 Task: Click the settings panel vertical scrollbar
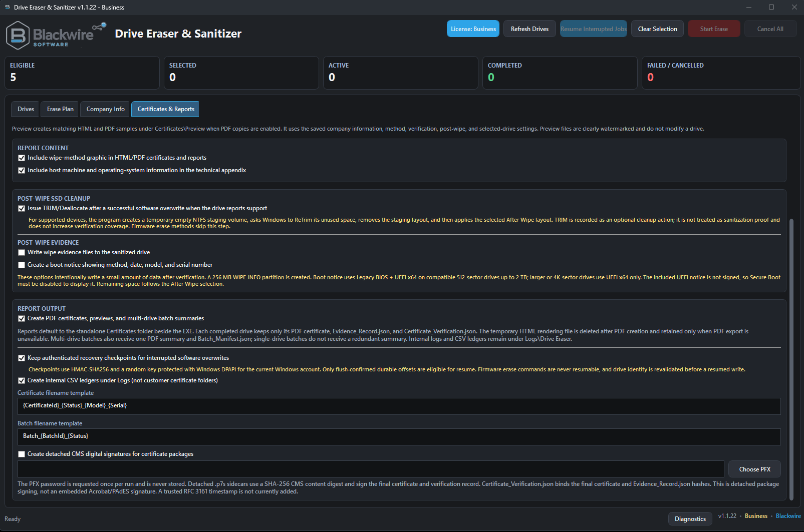[x=791, y=359]
